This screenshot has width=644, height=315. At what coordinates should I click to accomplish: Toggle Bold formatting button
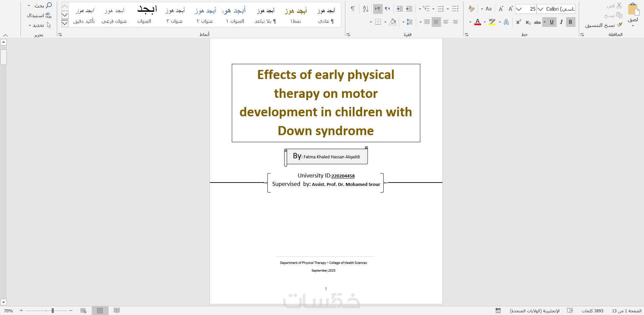[x=570, y=22]
